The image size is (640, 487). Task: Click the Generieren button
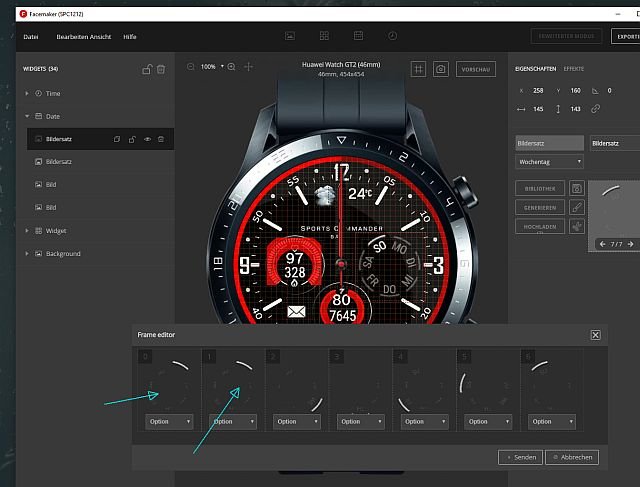(540, 207)
